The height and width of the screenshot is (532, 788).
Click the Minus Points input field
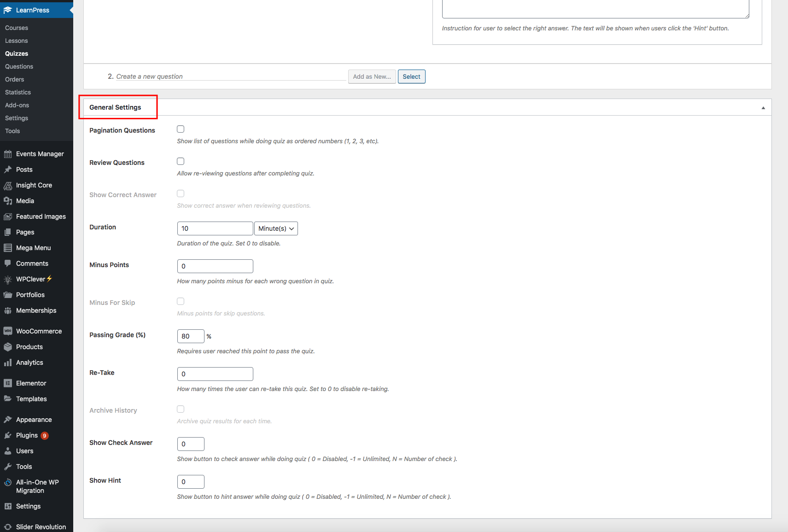click(x=215, y=266)
